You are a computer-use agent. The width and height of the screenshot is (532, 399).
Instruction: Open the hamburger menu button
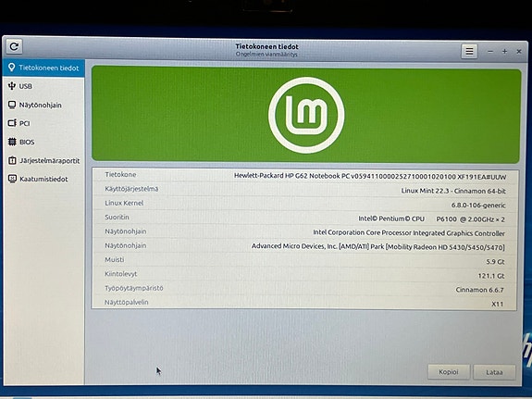click(469, 51)
